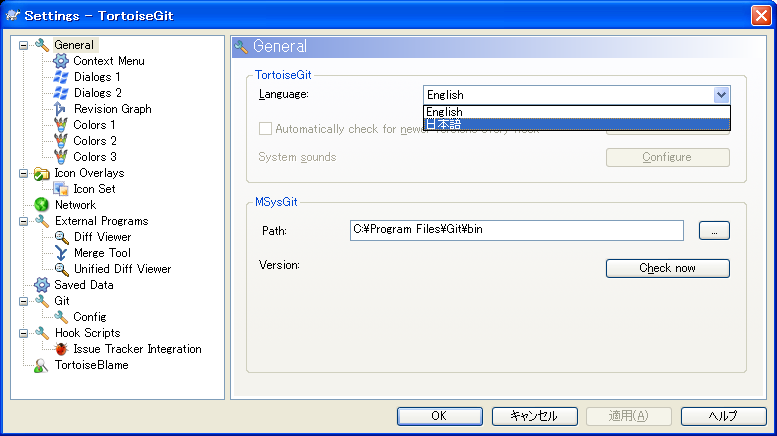
Task: Click the Check now button
Action: pos(667,268)
